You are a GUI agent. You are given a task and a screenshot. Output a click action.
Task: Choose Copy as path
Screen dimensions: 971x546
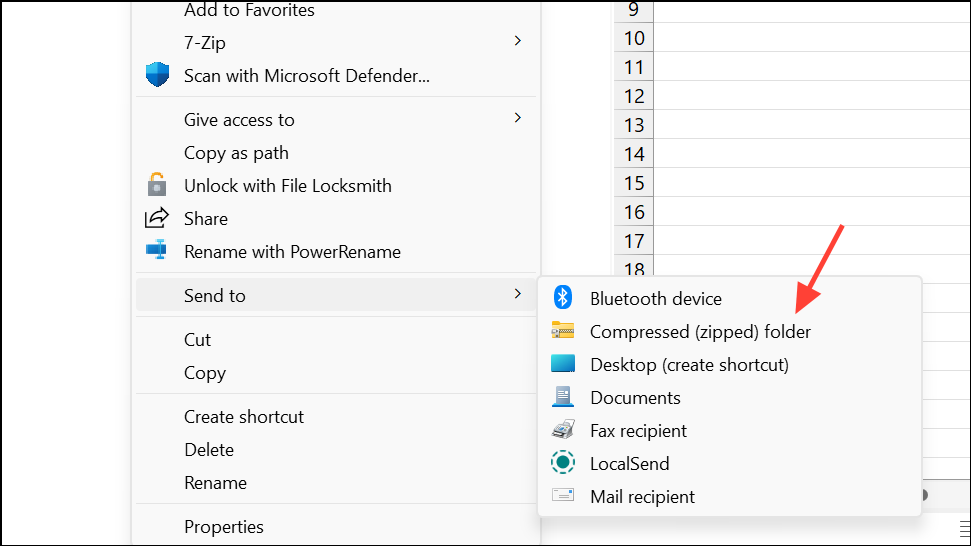point(236,153)
